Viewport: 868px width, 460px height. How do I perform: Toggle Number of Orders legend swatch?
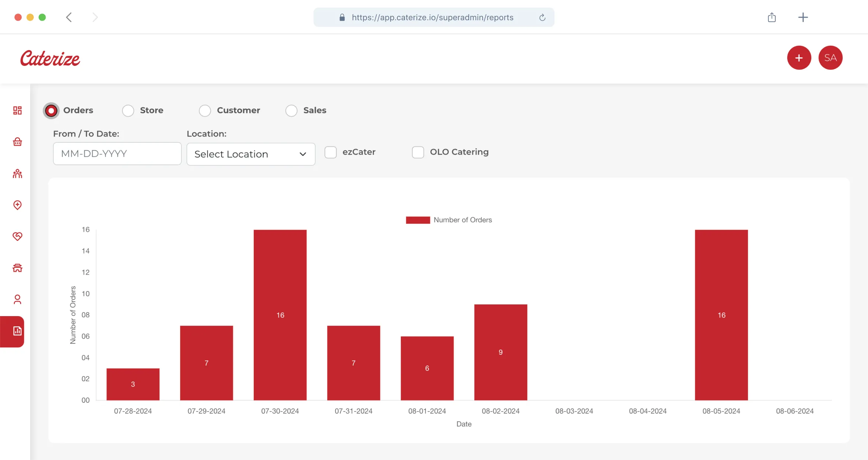(x=418, y=220)
